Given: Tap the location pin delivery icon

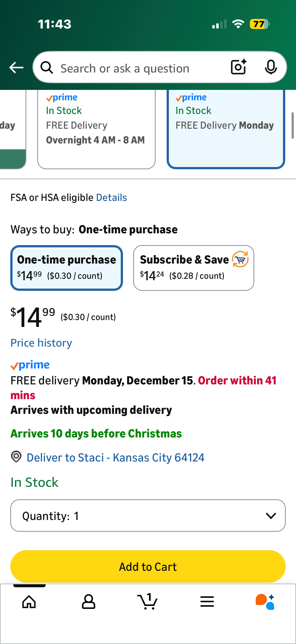Looking at the screenshot, I should (16, 457).
